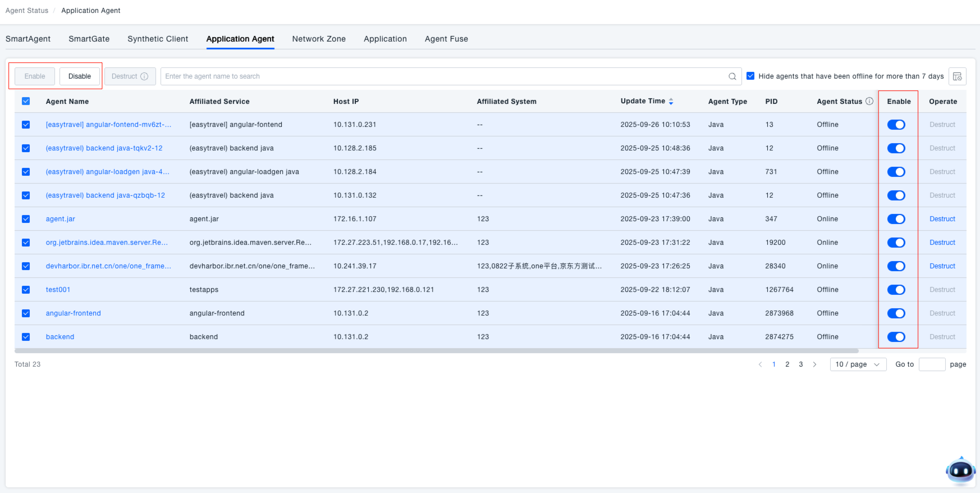Click the search magnifier icon
Image resolution: width=980 pixels, height=493 pixels.
[732, 76]
